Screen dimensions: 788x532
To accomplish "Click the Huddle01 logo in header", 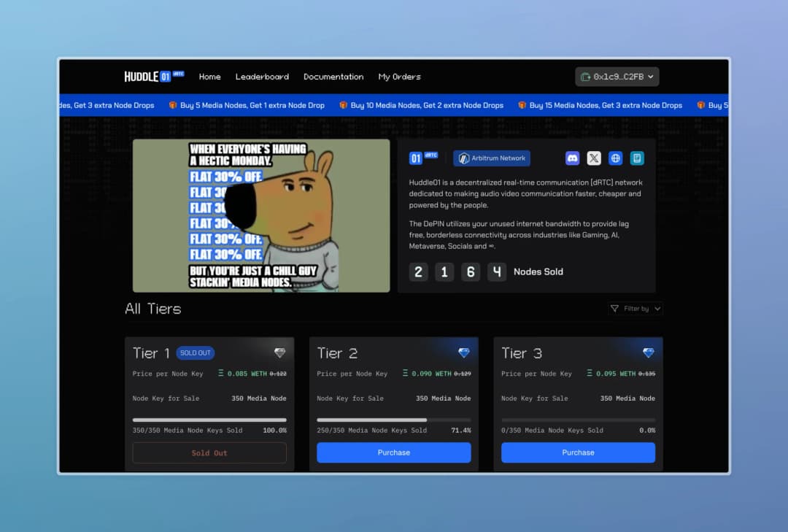I will tap(154, 77).
